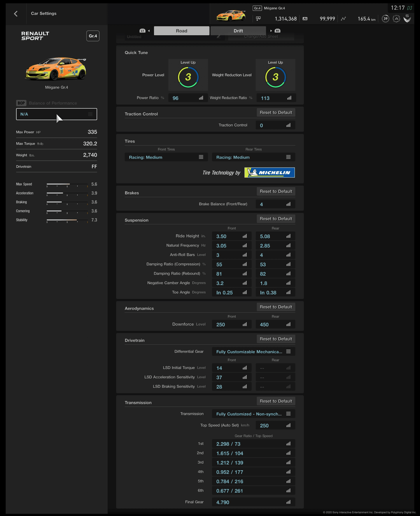The width and height of the screenshot is (420, 516).
Task: Switch to the Road tab
Action: tap(181, 31)
